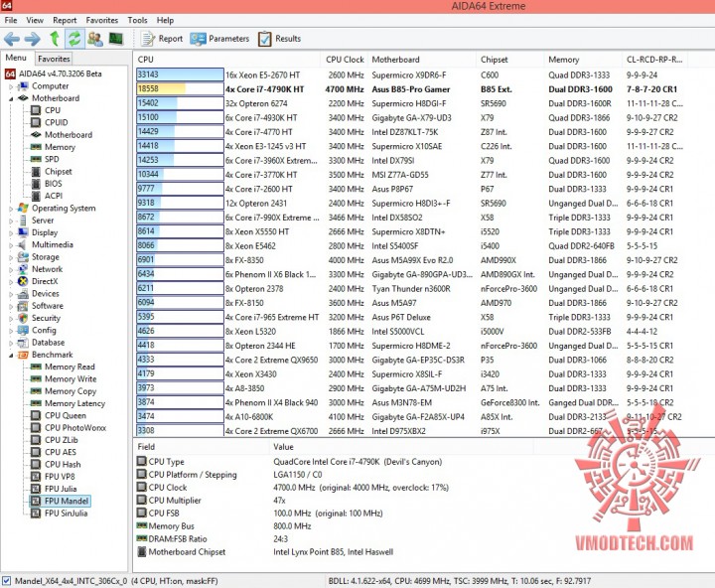This screenshot has height=588, width=715.
Task: Expand the Server tree node
Action: (11, 220)
